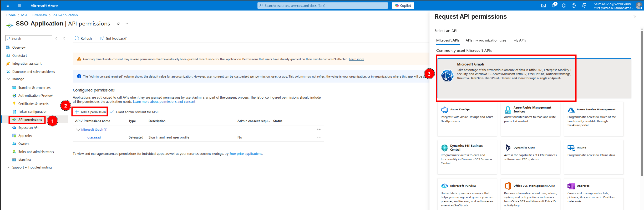Click the Copilot button
The image size is (644, 210).
point(403,5)
